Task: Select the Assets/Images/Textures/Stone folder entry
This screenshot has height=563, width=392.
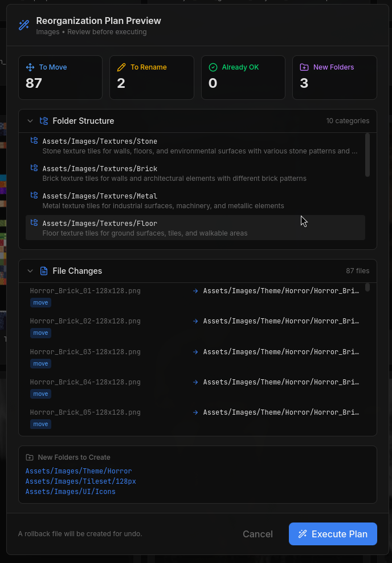Action: (100, 141)
